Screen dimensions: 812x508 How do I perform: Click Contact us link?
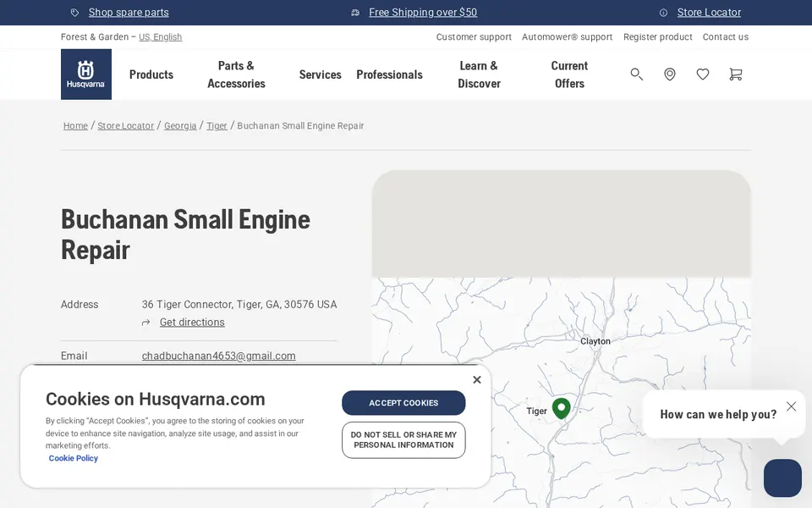[726, 36]
